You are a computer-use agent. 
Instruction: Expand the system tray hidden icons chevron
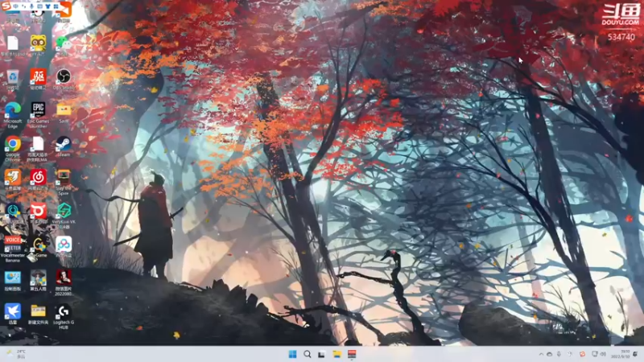pyautogui.click(x=541, y=354)
